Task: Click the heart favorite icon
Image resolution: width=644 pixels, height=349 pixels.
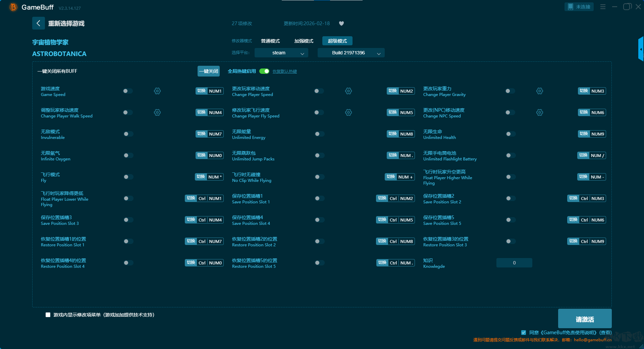Action: pos(341,23)
